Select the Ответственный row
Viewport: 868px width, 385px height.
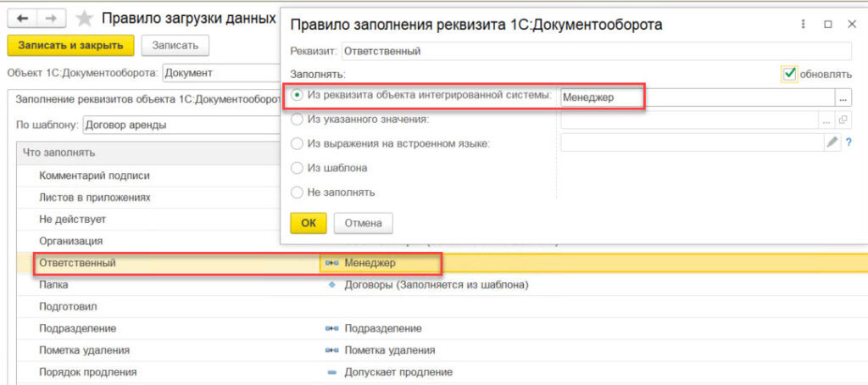442,263
